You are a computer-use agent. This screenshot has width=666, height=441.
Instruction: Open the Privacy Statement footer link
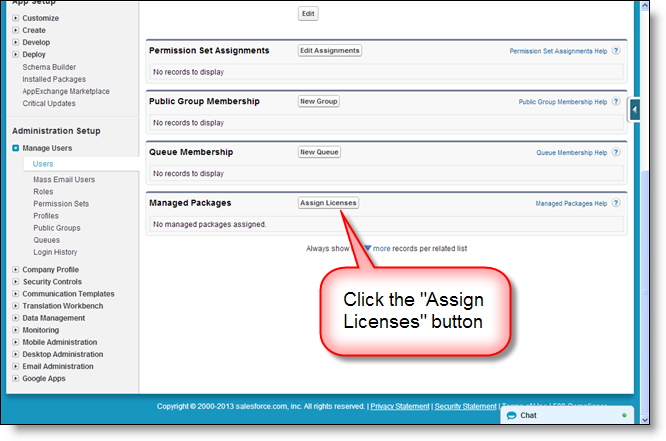(x=400, y=406)
